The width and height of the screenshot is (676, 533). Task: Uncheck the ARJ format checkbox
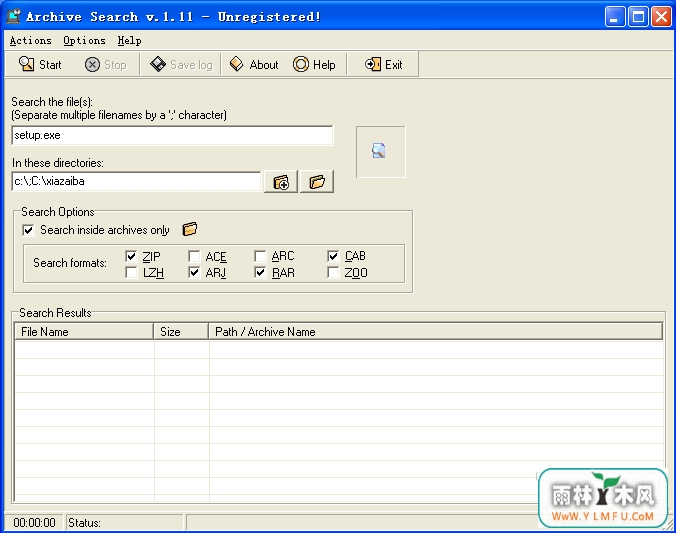pos(194,273)
